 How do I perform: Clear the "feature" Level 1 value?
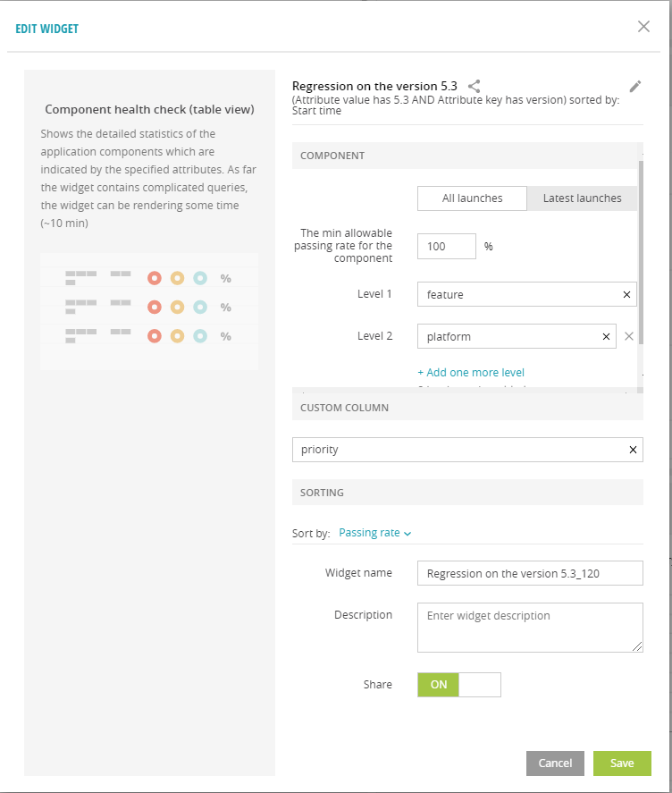click(x=626, y=294)
